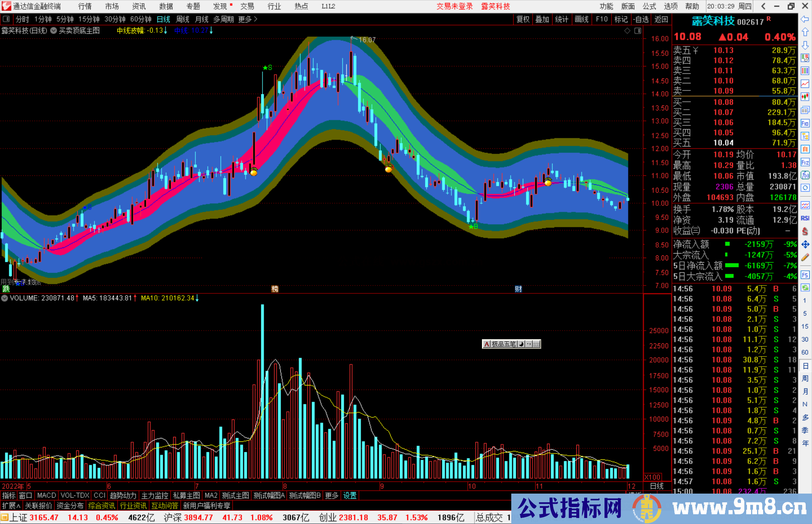Viewport: 812px width, 524px height.
Task: Click the blue left arrow sidebar icon
Action: (x=805, y=19)
